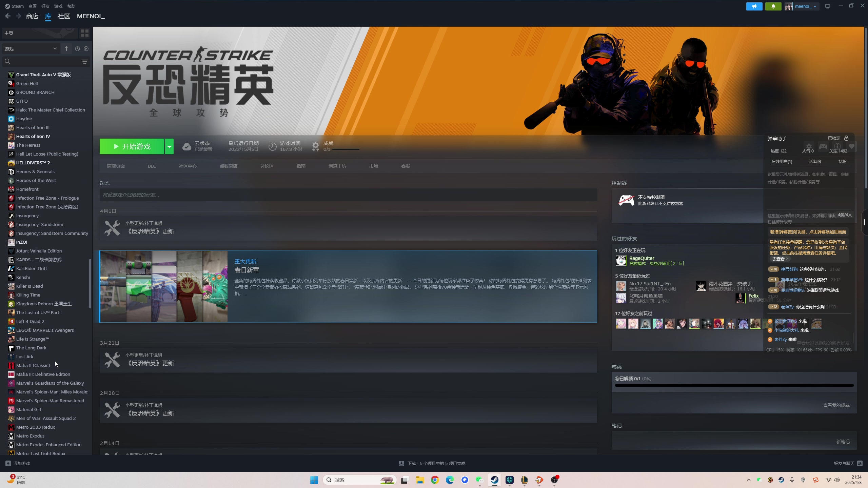Click the activity share text field
This screenshot has width=868, height=488.
click(x=348, y=195)
